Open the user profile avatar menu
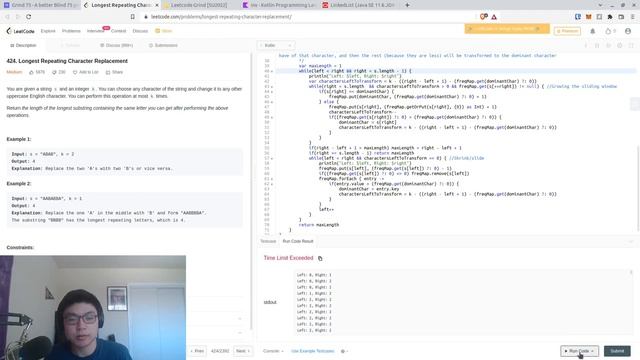The image size is (640, 360). [x=628, y=31]
